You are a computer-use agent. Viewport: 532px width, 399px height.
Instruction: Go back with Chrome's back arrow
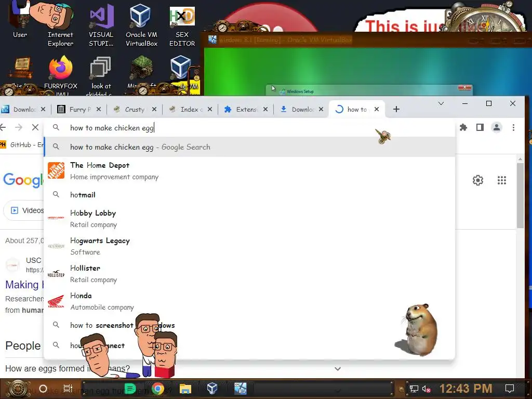point(3,128)
